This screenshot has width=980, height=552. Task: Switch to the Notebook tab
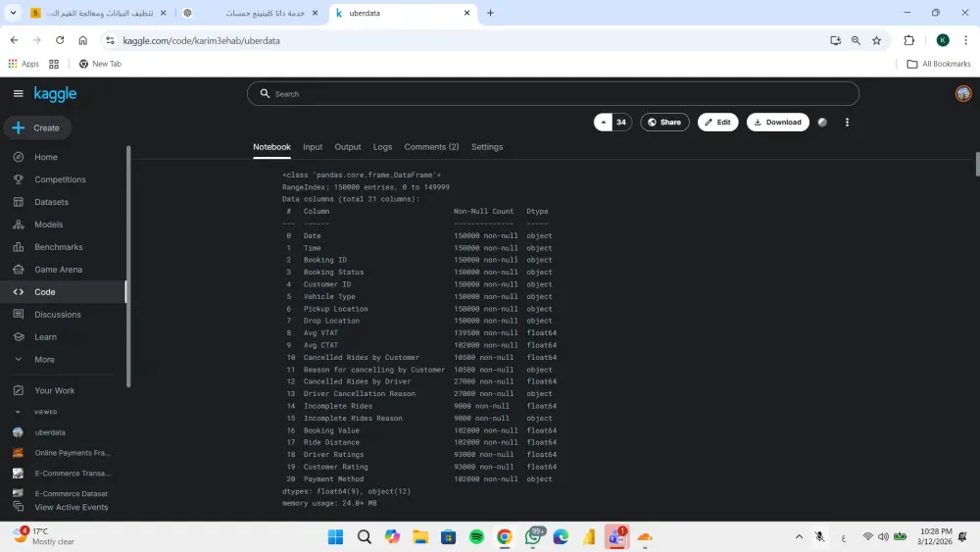click(x=271, y=147)
